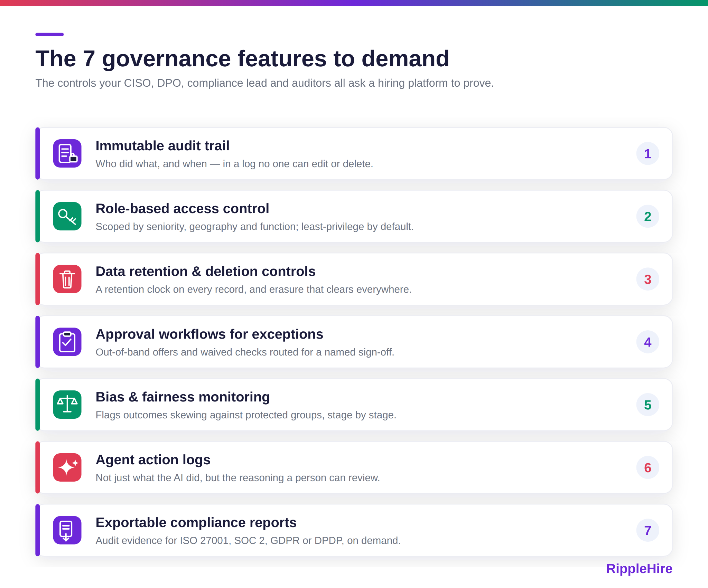Click "Flags outcomes skewing" description
The image size is (708, 588).
(x=246, y=415)
